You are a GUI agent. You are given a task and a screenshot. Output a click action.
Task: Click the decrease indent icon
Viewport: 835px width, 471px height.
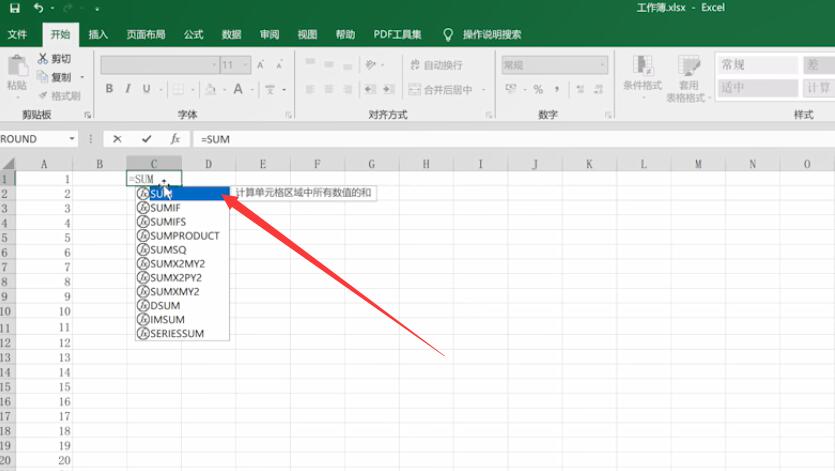point(370,90)
